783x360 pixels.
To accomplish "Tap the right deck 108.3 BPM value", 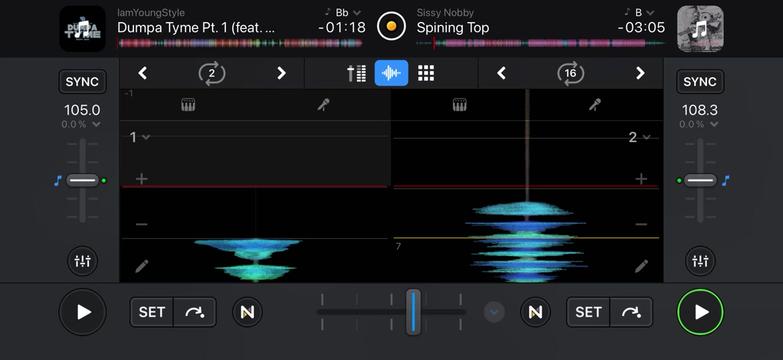I will point(700,110).
